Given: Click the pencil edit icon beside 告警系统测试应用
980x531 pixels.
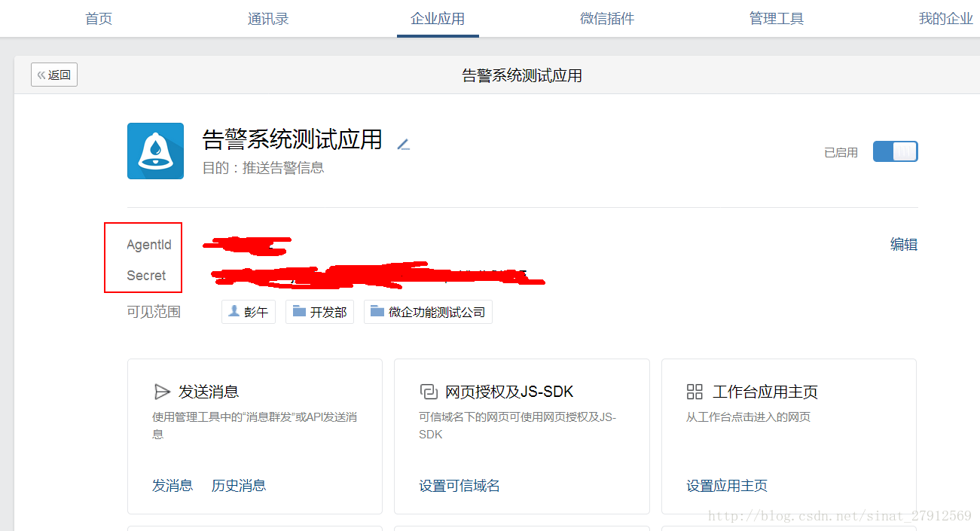Looking at the screenshot, I should pyautogui.click(x=403, y=143).
